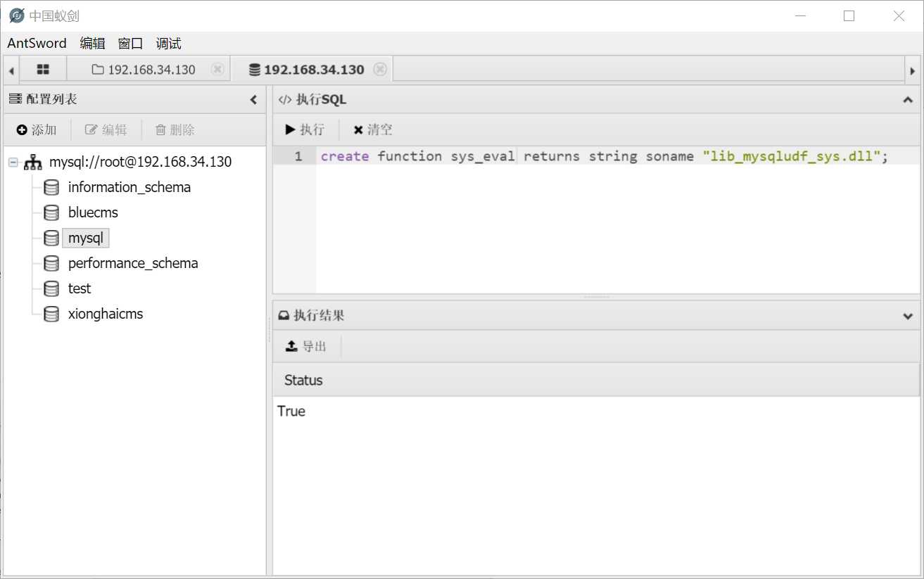924x579 pixels.
Task: Select the information_schema database
Action: (129, 187)
